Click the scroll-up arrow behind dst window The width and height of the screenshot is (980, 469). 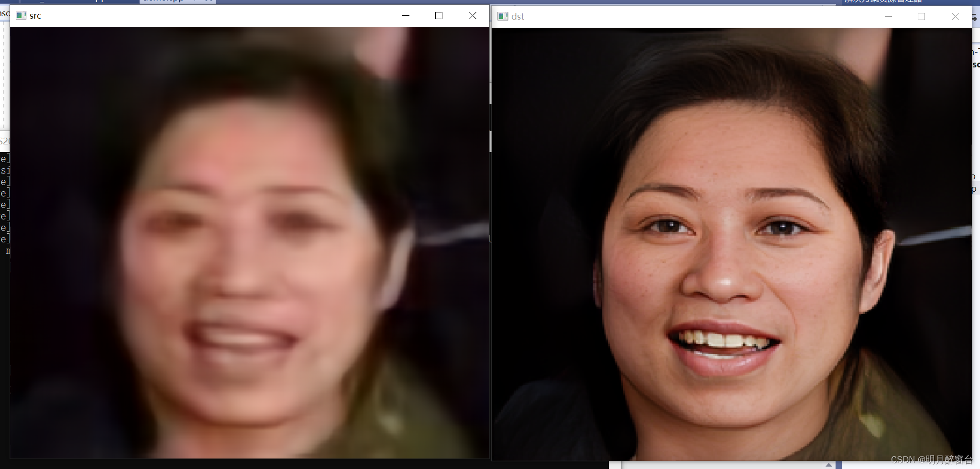coord(829,465)
